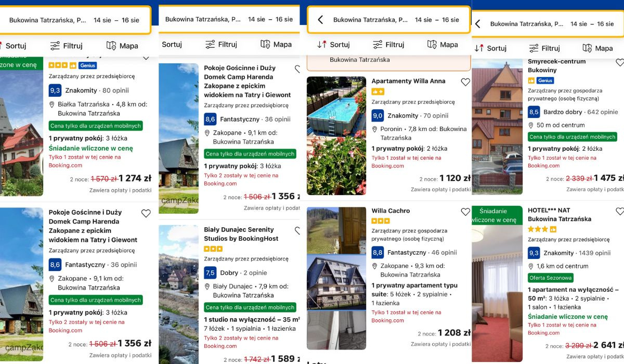Click the Genius badge in the first screenshot
The width and height of the screenshot is (624, 364).
pyautogui.click(x=88, y=66)
